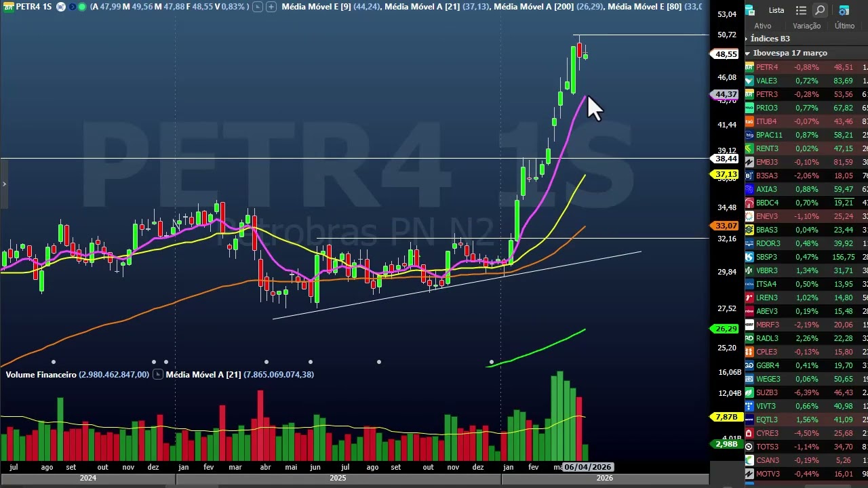Screen dimensions: 868x488
Task: Click the LREN3 row logo icon
Action: point(749,298)
